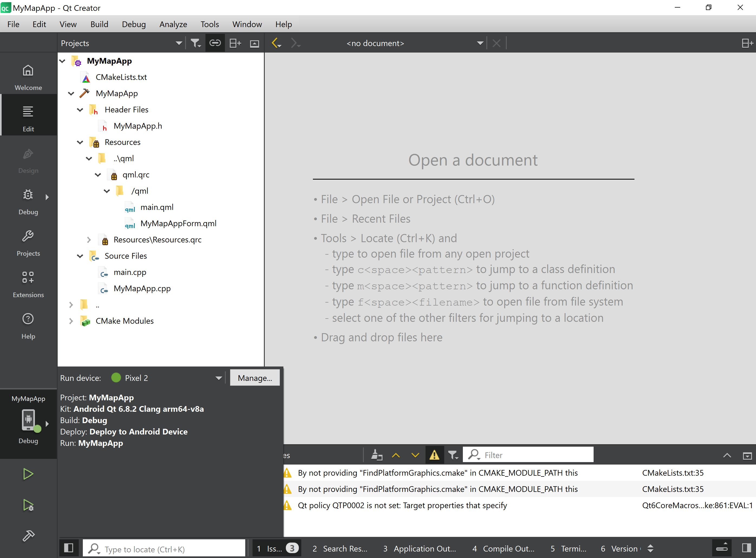Viewport: 756px width, 558px height.
Task: Switch to Extensions mode
Action: tap(28, 284)
